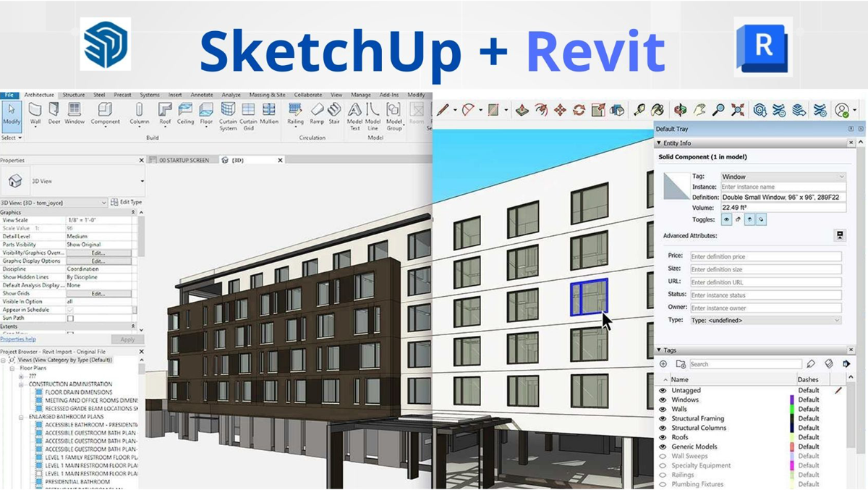
Task: Select the Model Line tool
Action: [x=373, y=116]
